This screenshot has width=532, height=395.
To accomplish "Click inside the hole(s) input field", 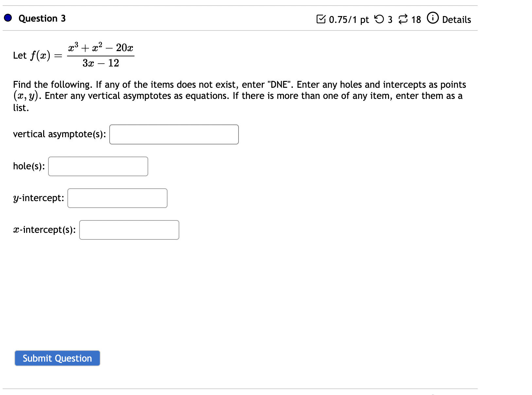I will tap(98, 166).
